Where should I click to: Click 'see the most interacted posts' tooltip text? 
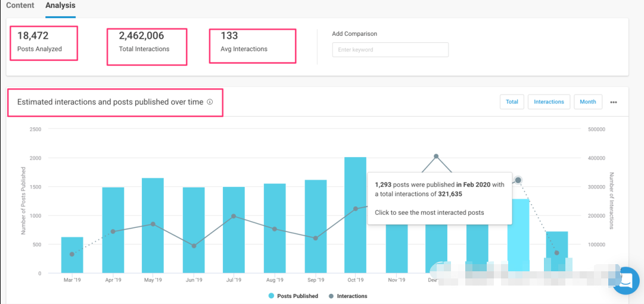429,212
